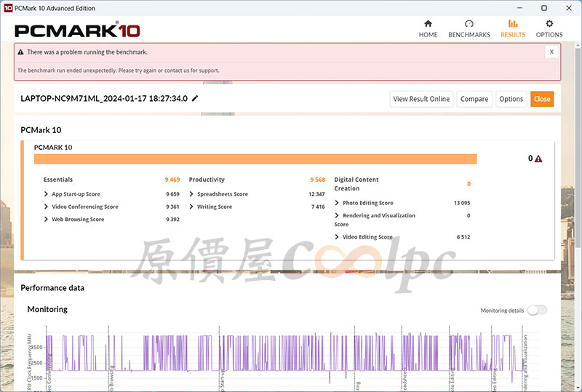
Task: Click the orange Close button
Action: pyautogui.click(x=542, y=99)
